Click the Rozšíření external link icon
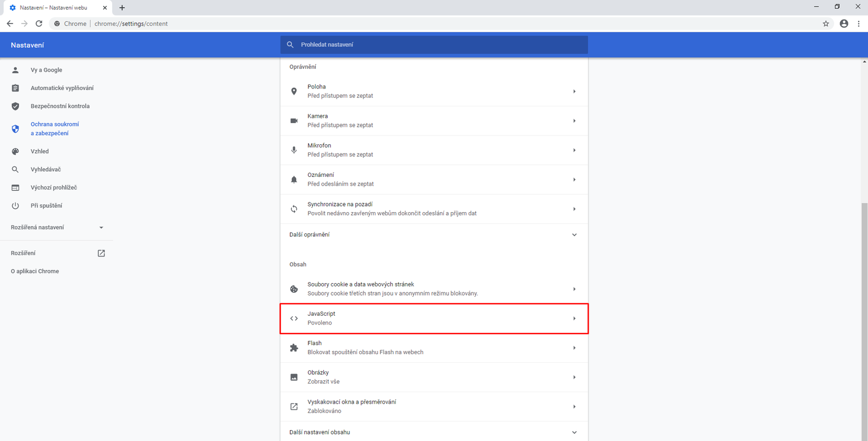Viewport: 868px width, 441px height. pos(101,253)
